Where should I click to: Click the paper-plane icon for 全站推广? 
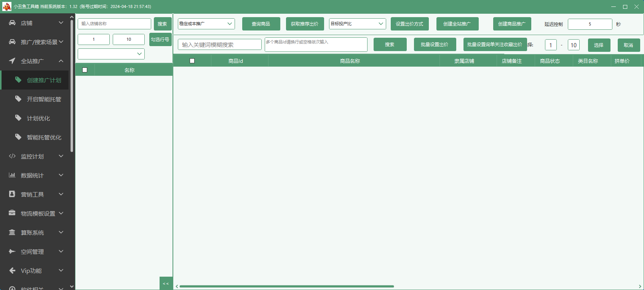tap(12, 61)
